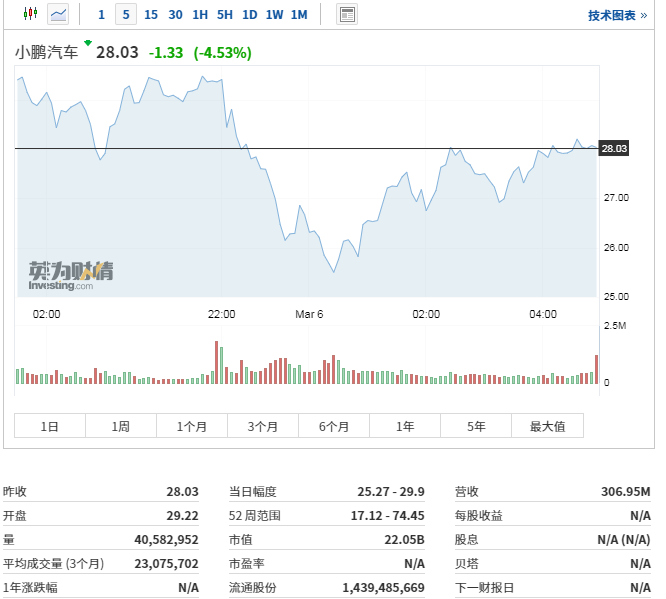Click the 开盘 value 29.22

[182, 516]
